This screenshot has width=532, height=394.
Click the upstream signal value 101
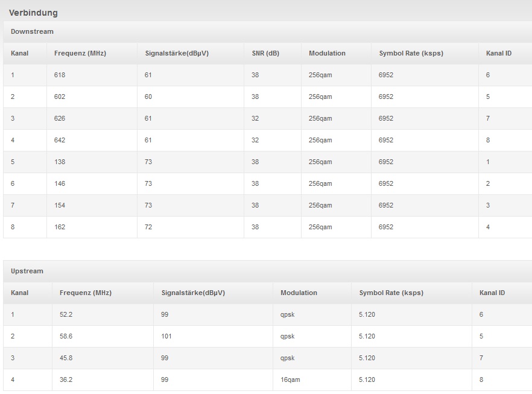[166, 336]
